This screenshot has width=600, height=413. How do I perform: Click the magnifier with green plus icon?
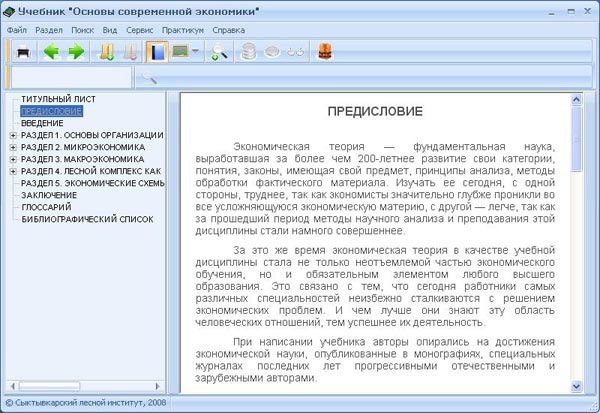point(219,52)
